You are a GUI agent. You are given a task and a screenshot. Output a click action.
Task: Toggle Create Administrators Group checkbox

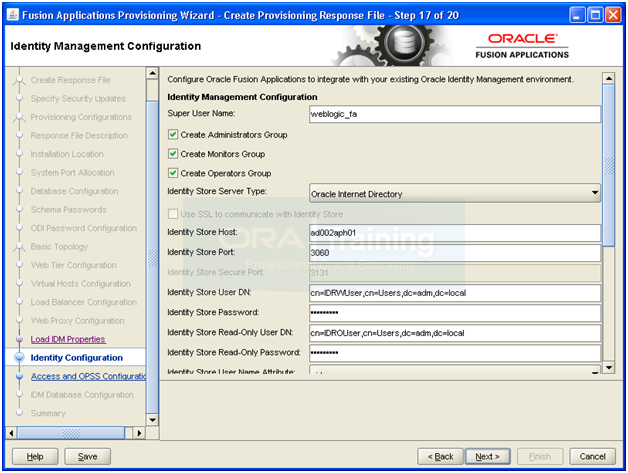[x=173, y=135]
